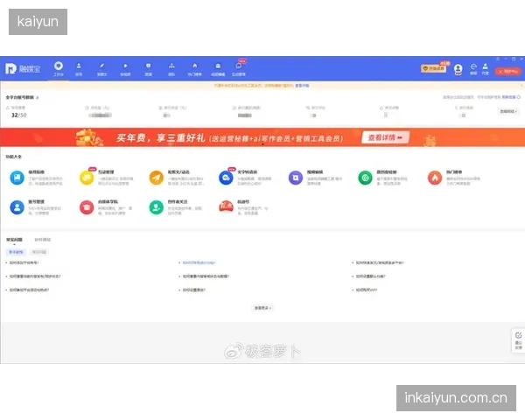Open the 代理 agent icon in header
The width and height of the screenshot is (525, 420).
[x=485, y=69]
